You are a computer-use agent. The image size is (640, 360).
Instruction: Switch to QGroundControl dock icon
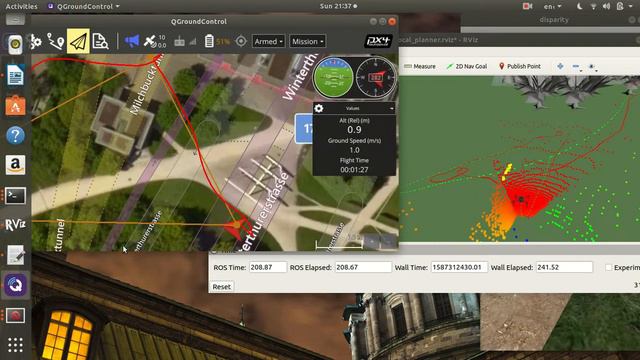coord(15,284)
